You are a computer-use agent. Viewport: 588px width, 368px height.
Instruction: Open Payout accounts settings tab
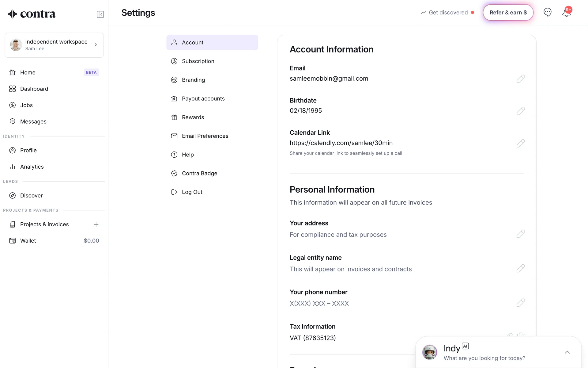coord(203,98)
